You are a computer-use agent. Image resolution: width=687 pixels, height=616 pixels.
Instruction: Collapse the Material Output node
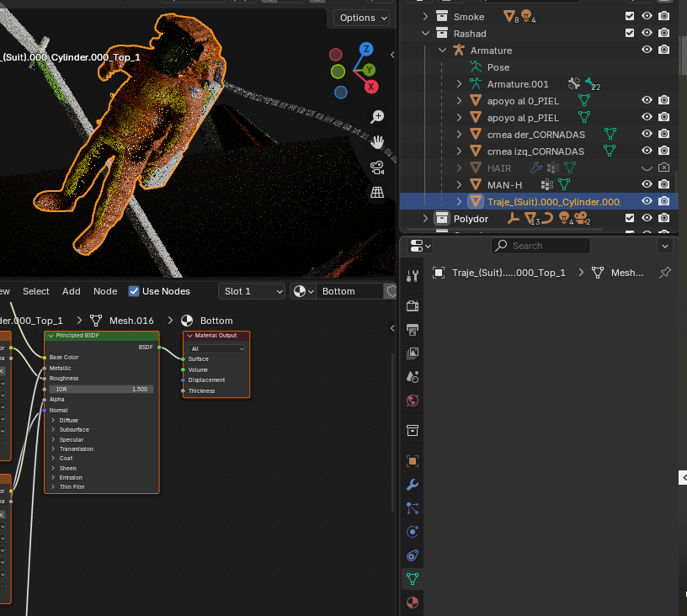pos(189,336)
